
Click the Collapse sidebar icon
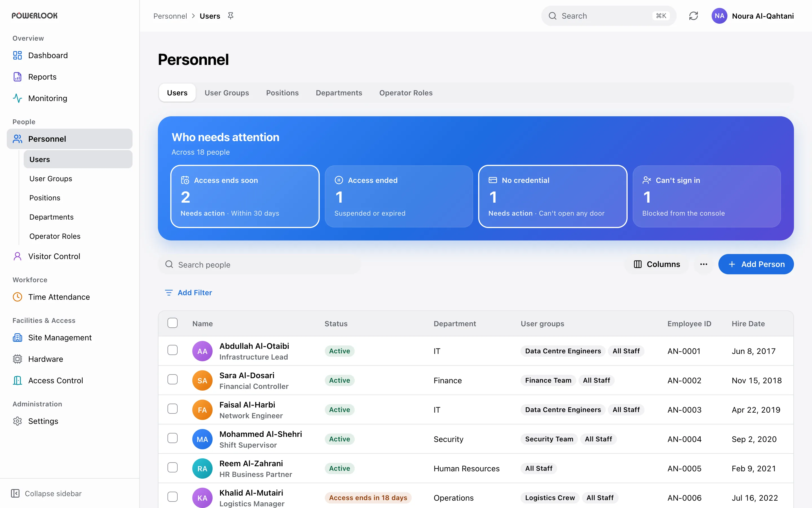pyautogui.click(x=16, y=493)
